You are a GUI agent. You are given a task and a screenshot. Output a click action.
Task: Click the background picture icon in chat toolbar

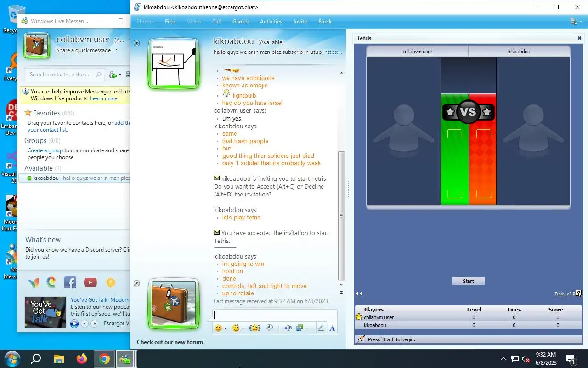(x=300, y=328)
